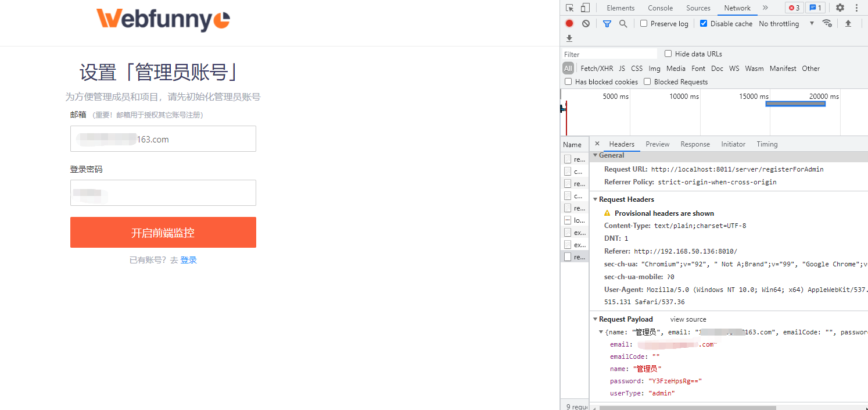Click the Request URL value

coord(737,169)
